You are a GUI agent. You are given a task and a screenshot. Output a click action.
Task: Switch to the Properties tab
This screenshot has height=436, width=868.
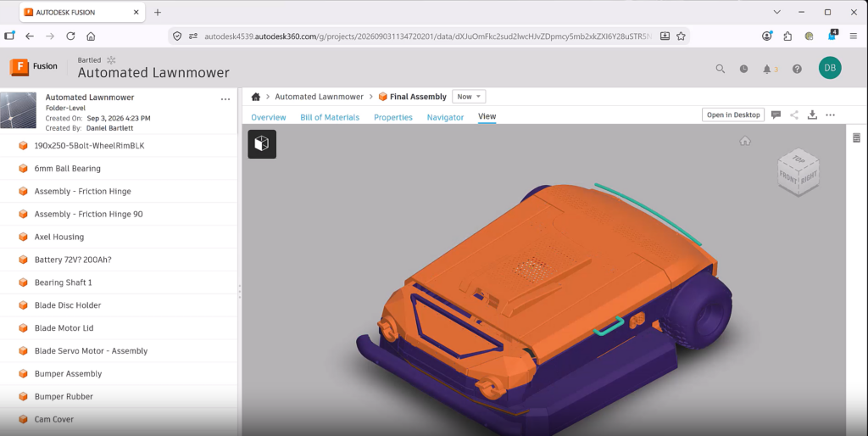click(393, 117)
